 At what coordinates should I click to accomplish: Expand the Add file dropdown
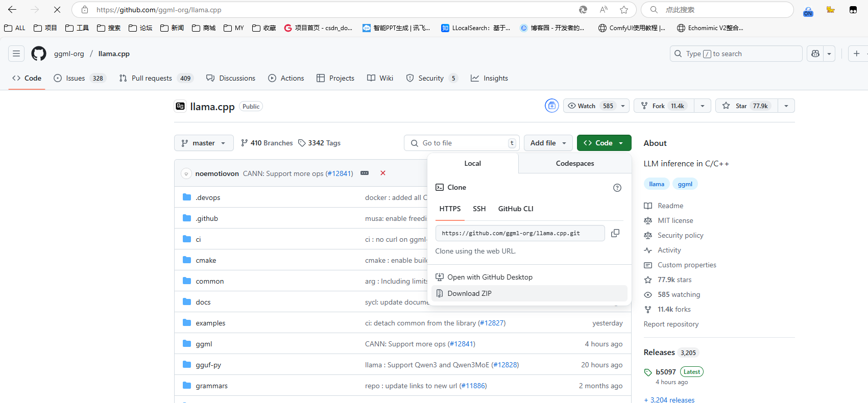point(548,143)
